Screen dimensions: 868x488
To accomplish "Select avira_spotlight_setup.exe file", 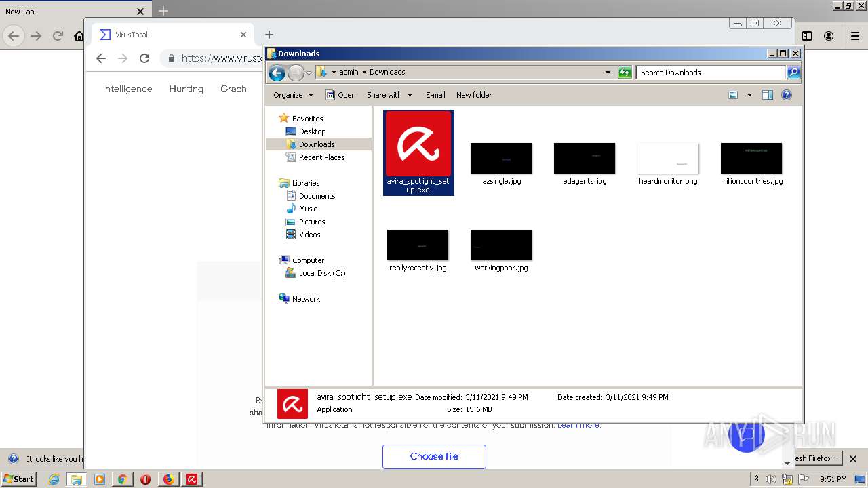I will [418, 152].
